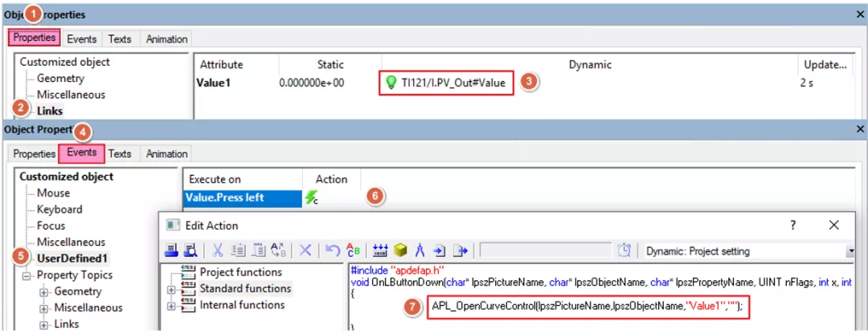Open the Dynamic: Project setting dropdown
Viewport: 868px width, 334px height.
point(850,251)
